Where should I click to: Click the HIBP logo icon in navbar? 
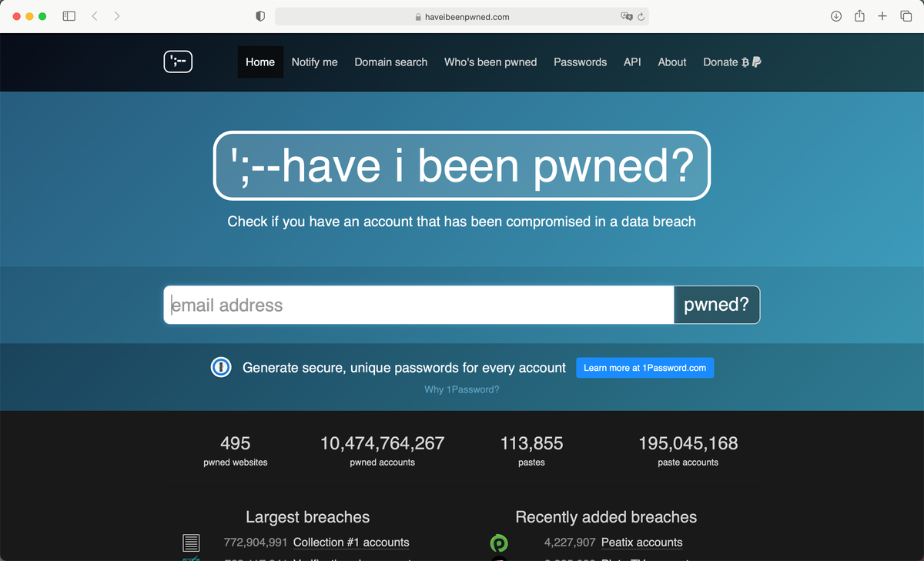(x=178, y=62)
